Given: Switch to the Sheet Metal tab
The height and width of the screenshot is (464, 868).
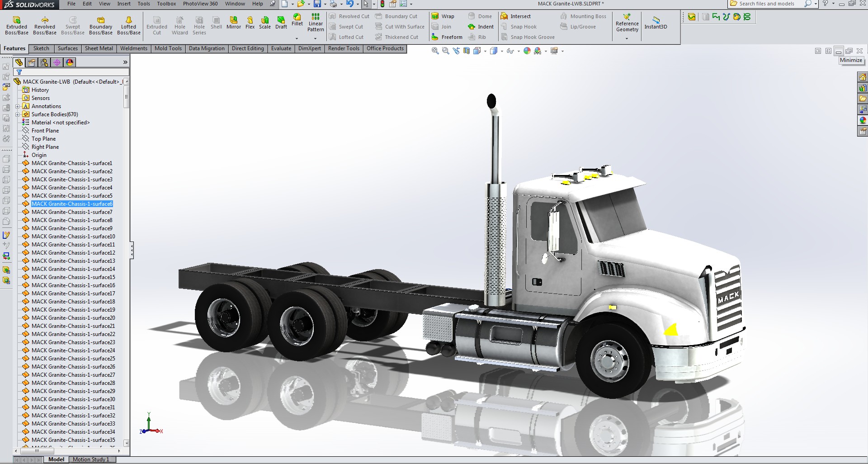Looking at the screenshot, I should click(99, 48).
